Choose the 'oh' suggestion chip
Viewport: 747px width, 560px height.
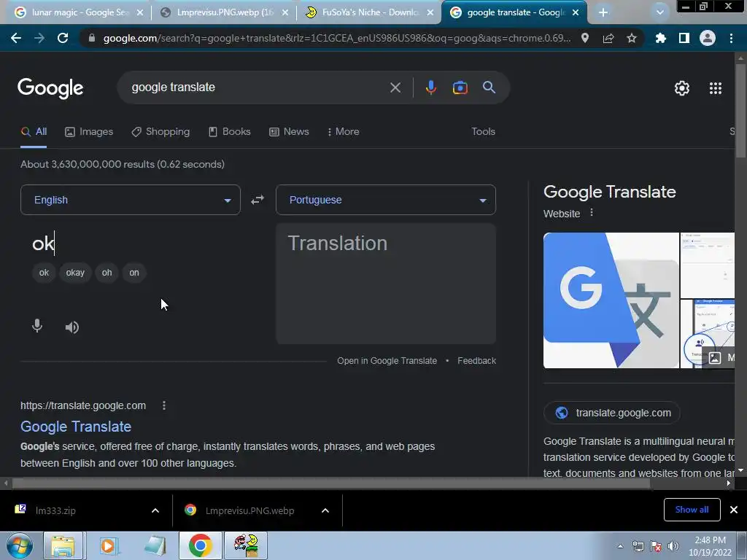coord(107,273)
